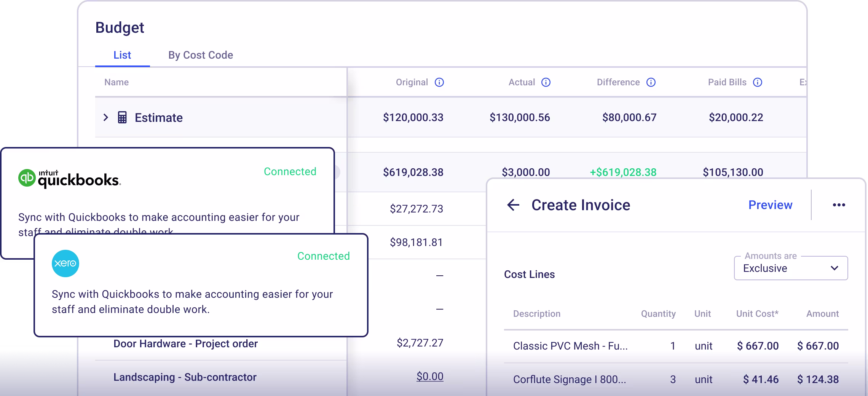Click the $20,000.22 paid bills value

point(736,118)
